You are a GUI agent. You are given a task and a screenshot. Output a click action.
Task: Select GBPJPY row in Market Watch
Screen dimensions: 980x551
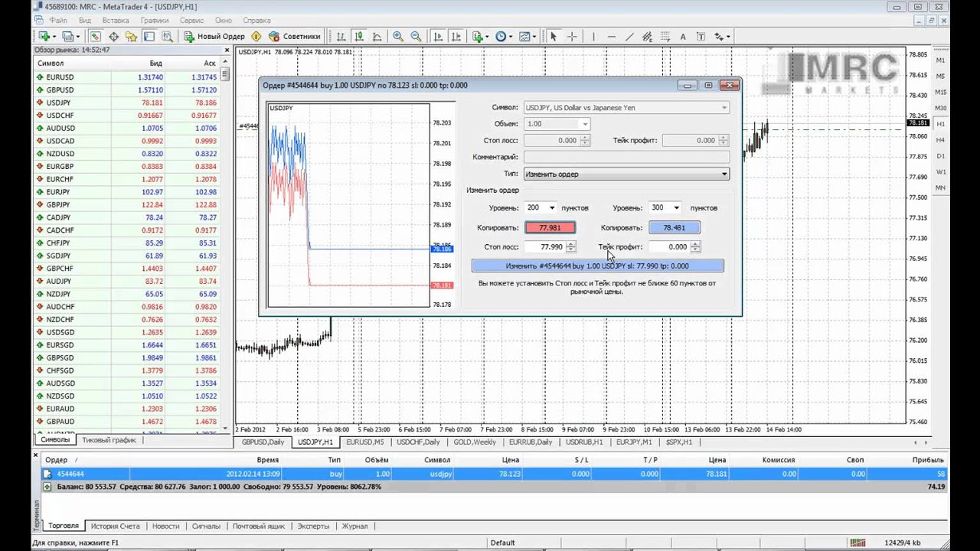click(126, 204)
